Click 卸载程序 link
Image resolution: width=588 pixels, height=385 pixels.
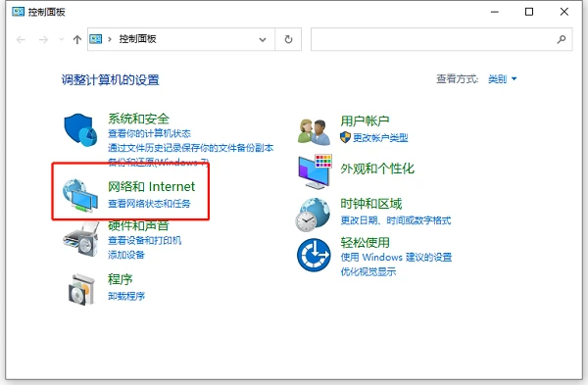[x=126, y=296]
